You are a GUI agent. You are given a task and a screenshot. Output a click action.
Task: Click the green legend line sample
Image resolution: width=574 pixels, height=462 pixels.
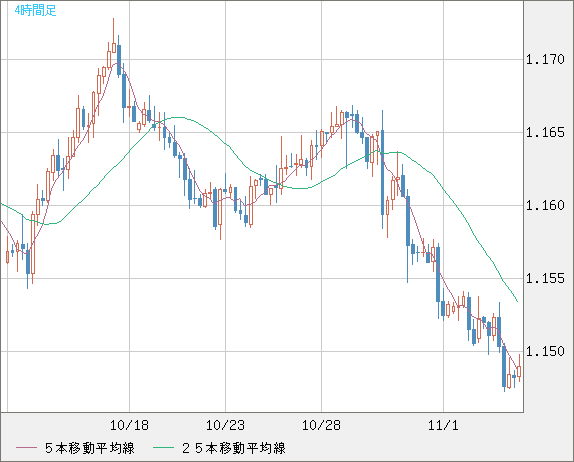click(163, 448)
